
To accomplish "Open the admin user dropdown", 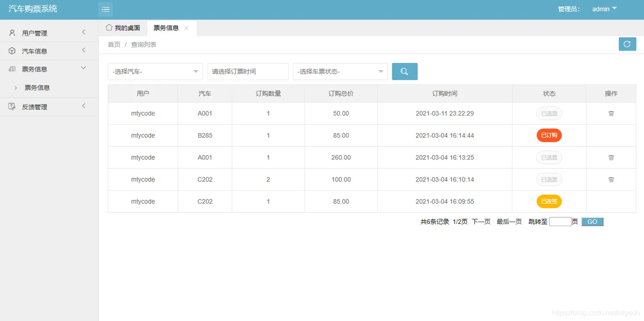I will click(604, 9).
